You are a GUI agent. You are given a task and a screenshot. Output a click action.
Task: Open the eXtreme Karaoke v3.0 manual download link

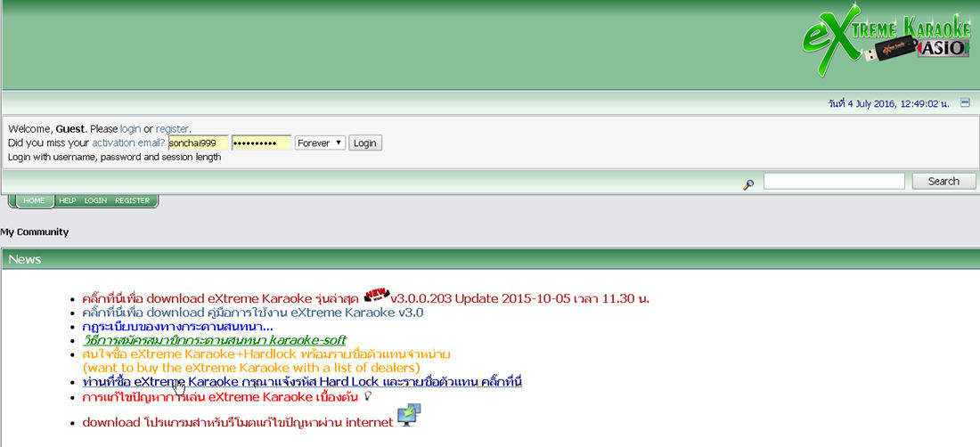tap(253, 313)
